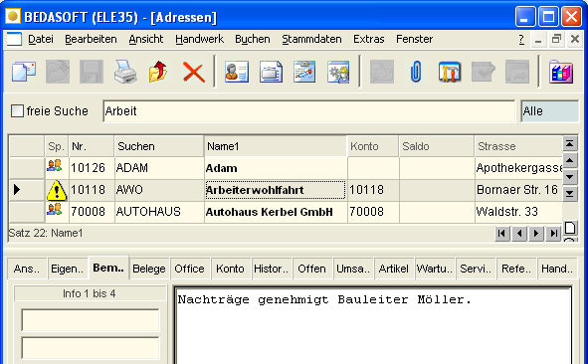Click the grid scroll up arrow

(570, 161)
